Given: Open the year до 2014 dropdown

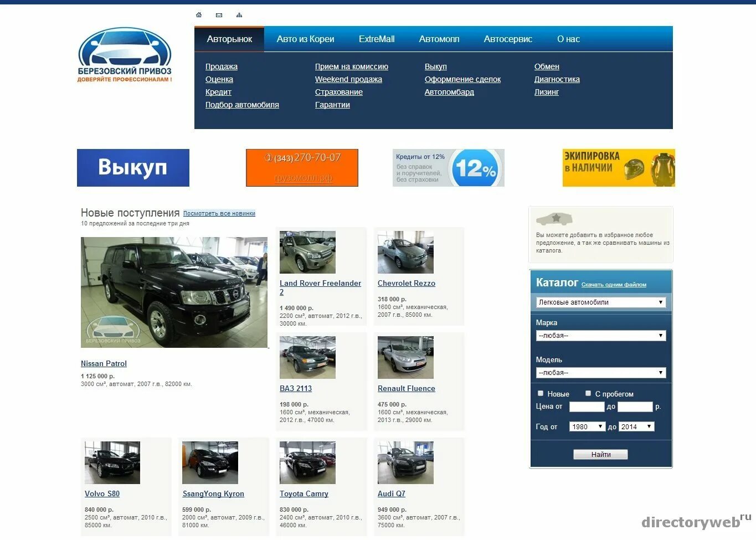Looking at the screenshot, I should click(x=636, y=426).
